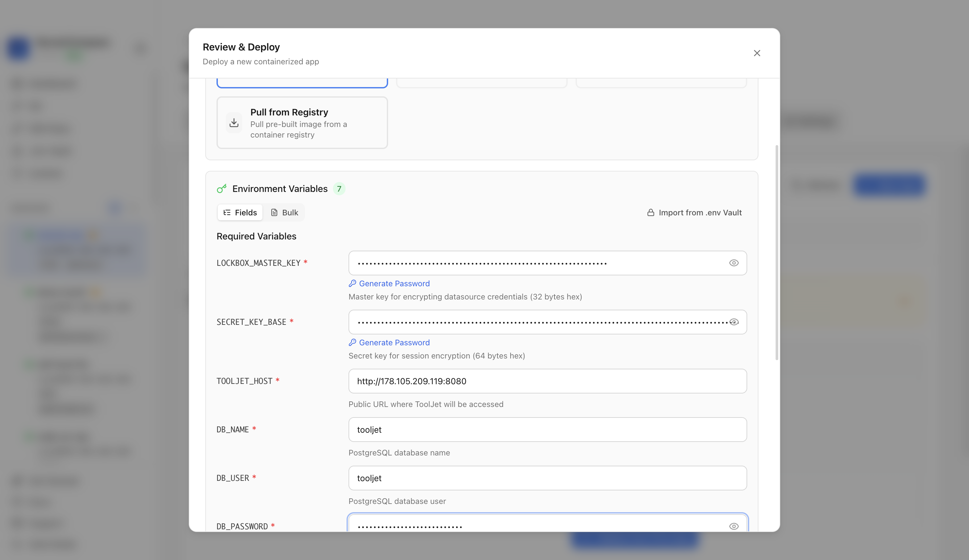Click the SECRET_KEY_BASE input field
Screen dimensions: 969x560
coord(548,322)
